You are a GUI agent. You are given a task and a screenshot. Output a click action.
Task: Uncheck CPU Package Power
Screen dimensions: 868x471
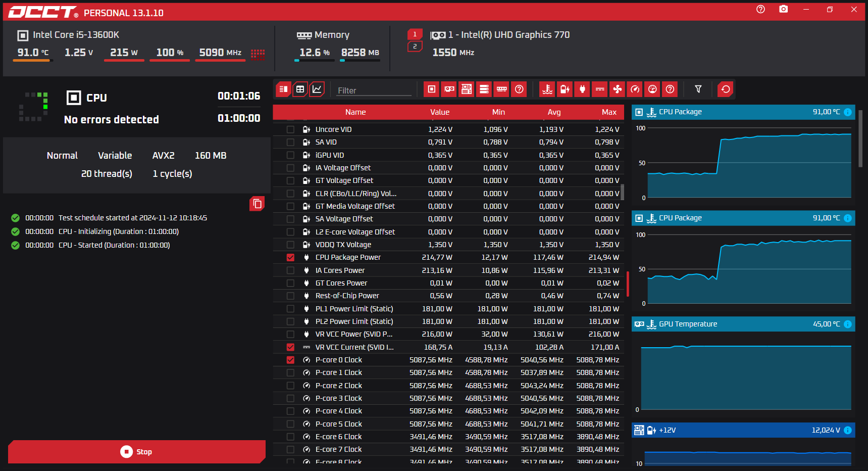click(290, 257)
